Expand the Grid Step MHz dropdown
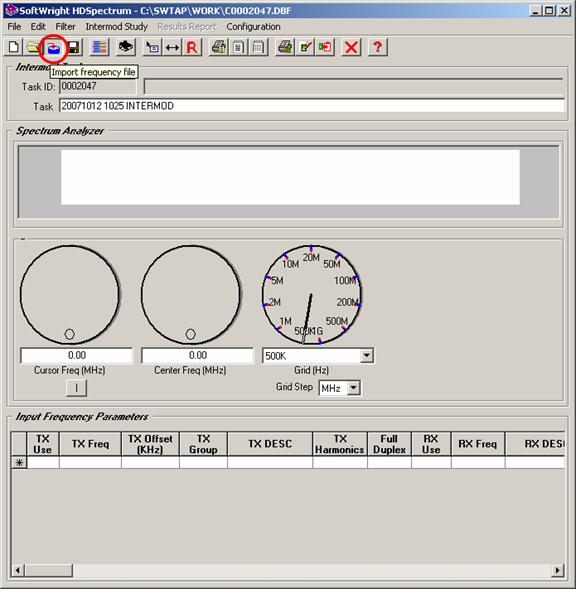This screenshot has width=576, height=589. [x=353, y=388]
